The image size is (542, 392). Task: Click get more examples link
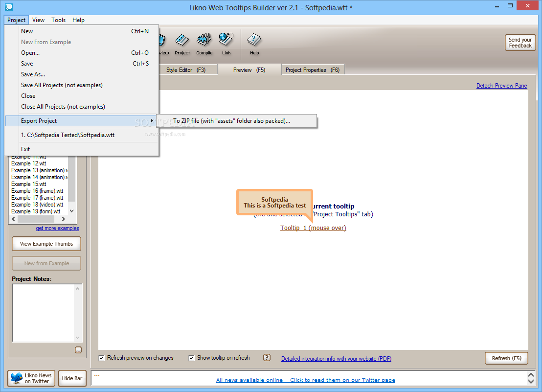[x=57, y=228]
